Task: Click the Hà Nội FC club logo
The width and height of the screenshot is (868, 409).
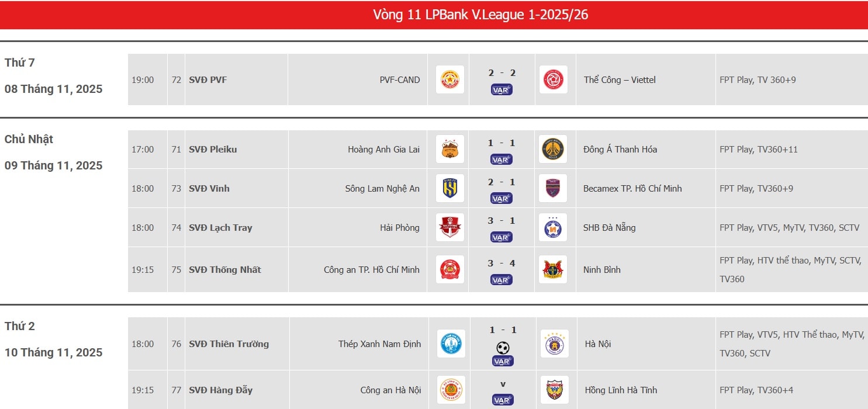Action: pyautogui.click(x=554, y=344)
